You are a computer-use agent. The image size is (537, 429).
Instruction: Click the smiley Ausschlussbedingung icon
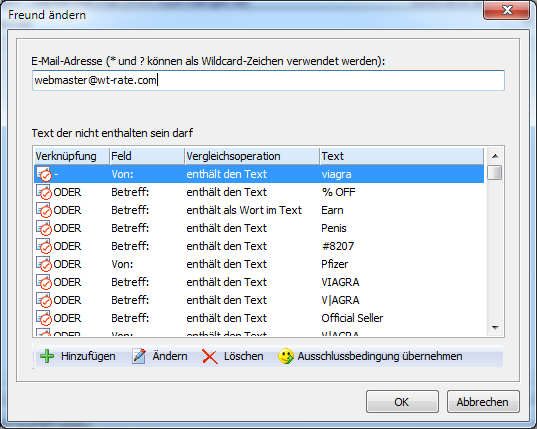[286, 356]
